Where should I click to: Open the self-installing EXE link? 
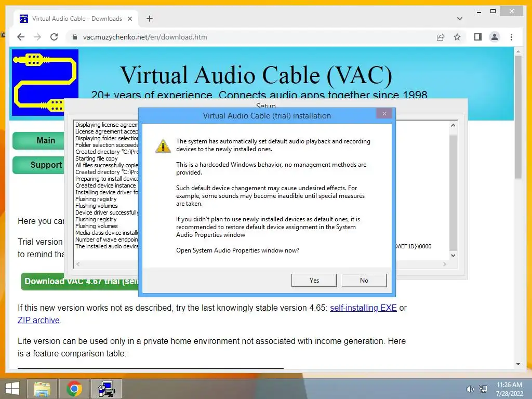[x=363, y=308]
